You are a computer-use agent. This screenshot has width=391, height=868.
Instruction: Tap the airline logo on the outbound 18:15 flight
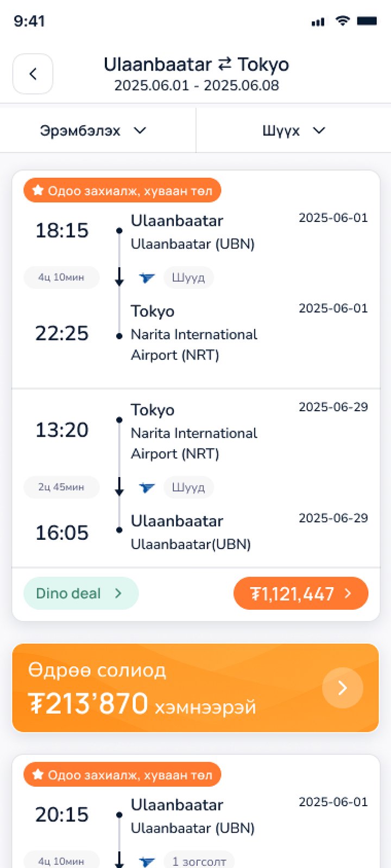click(147, 278)
